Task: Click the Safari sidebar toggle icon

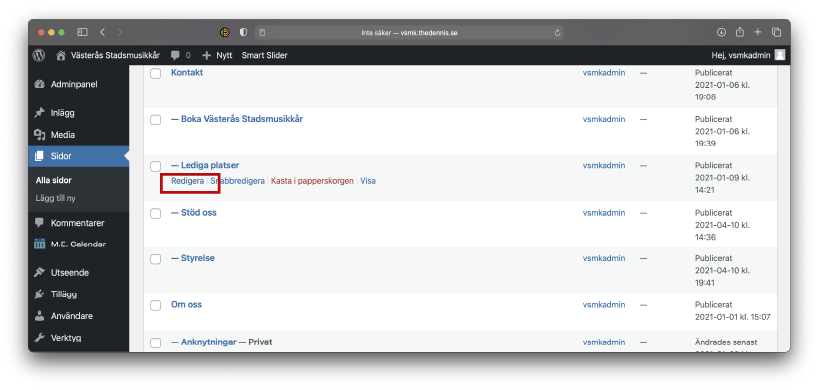Action: 83,32
